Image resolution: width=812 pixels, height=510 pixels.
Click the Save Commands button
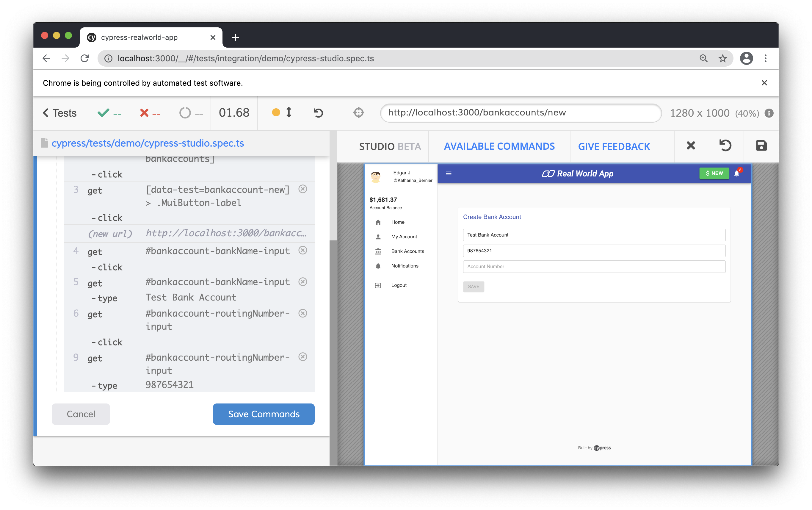[264, 414]
